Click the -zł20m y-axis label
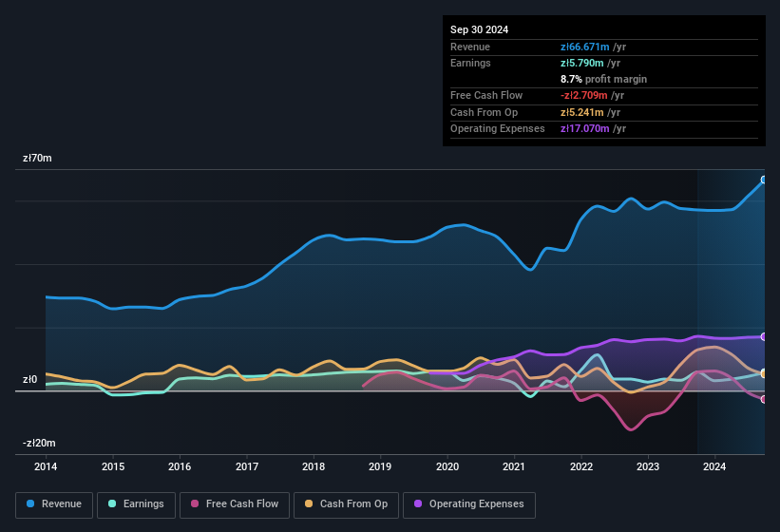 (x=39, y=443)
